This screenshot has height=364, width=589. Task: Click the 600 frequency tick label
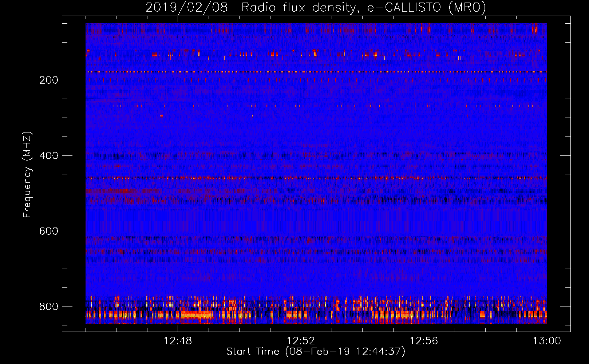(x=49, y=232)
